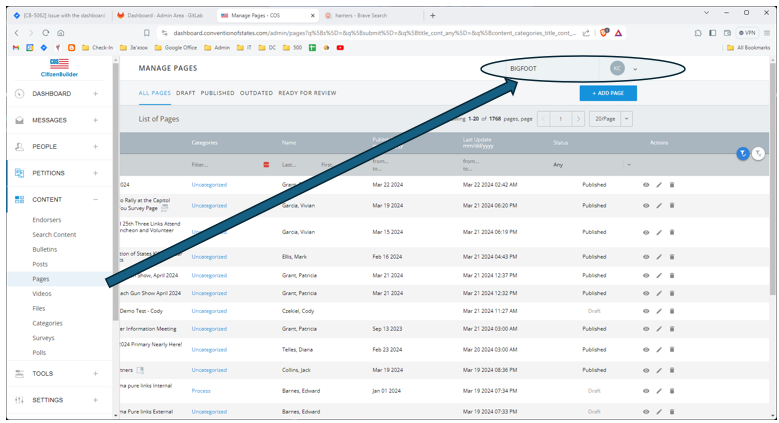This screenshot has height=423, width=779.
Task: Click the edit pencil icon in first row
Action: click(x=659, y=185)
